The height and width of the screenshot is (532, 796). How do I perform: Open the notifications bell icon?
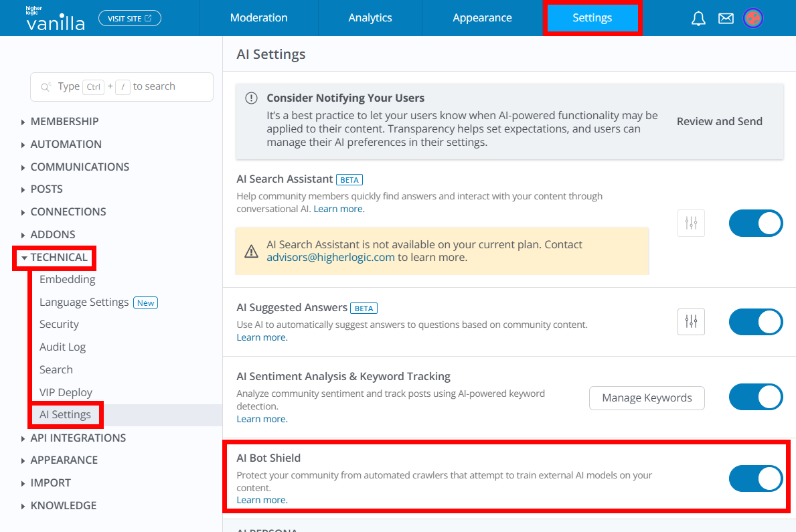click(x=698, y=19)
